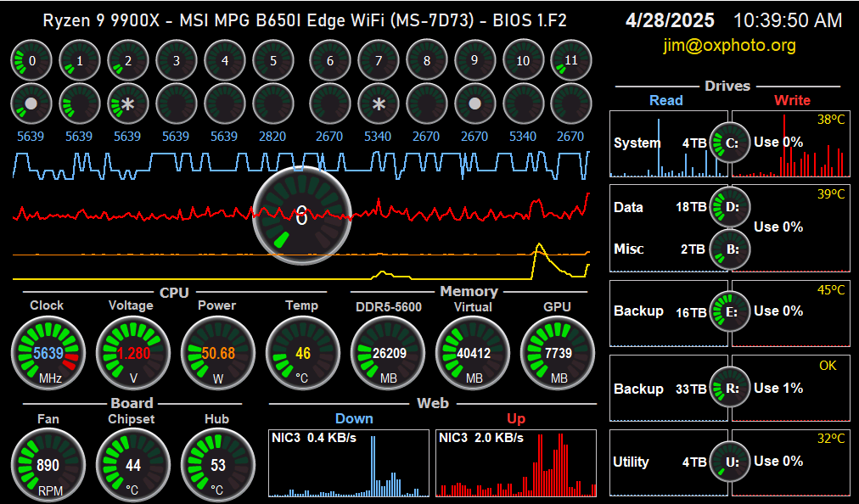Click the E: drive usage gauge
The width and height of the screenshot is (859, 504).
[x=730, y=311]
